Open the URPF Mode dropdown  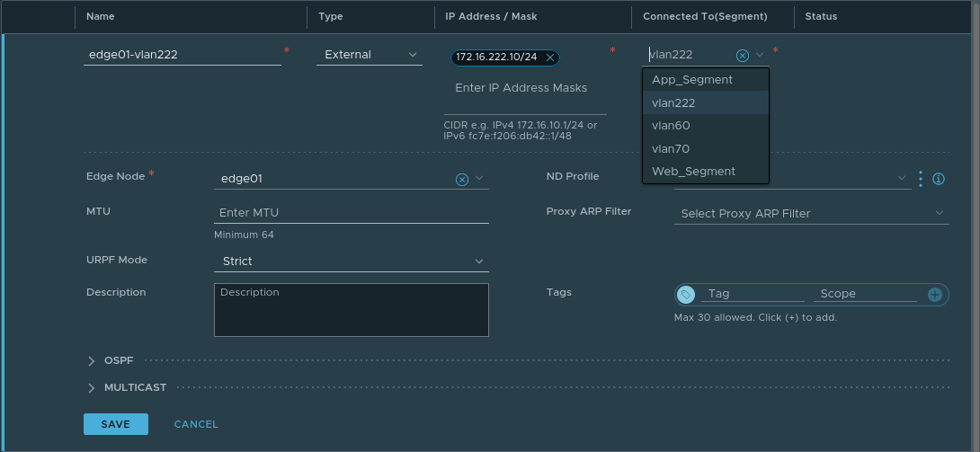[351, 261]
